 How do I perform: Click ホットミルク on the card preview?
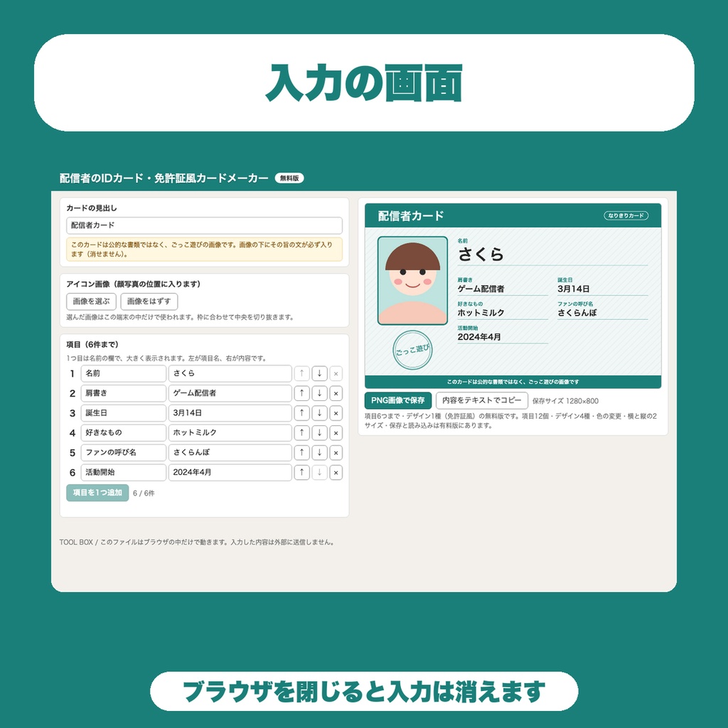click(481, 313)
